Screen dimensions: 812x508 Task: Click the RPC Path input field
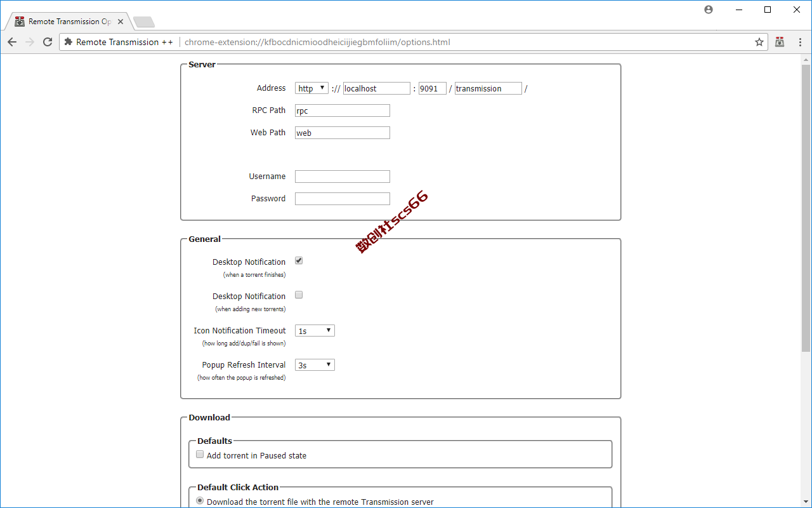343,110
